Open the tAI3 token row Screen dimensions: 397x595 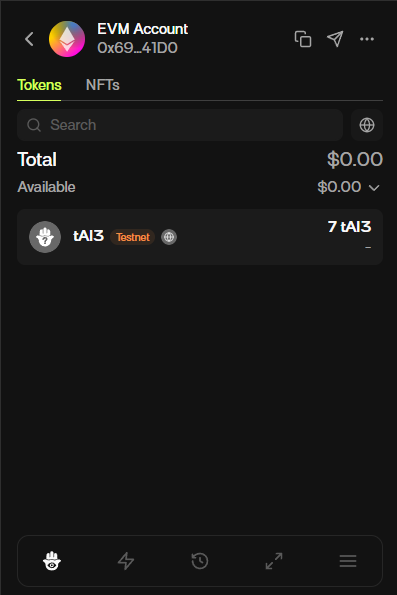coord(200,237)
